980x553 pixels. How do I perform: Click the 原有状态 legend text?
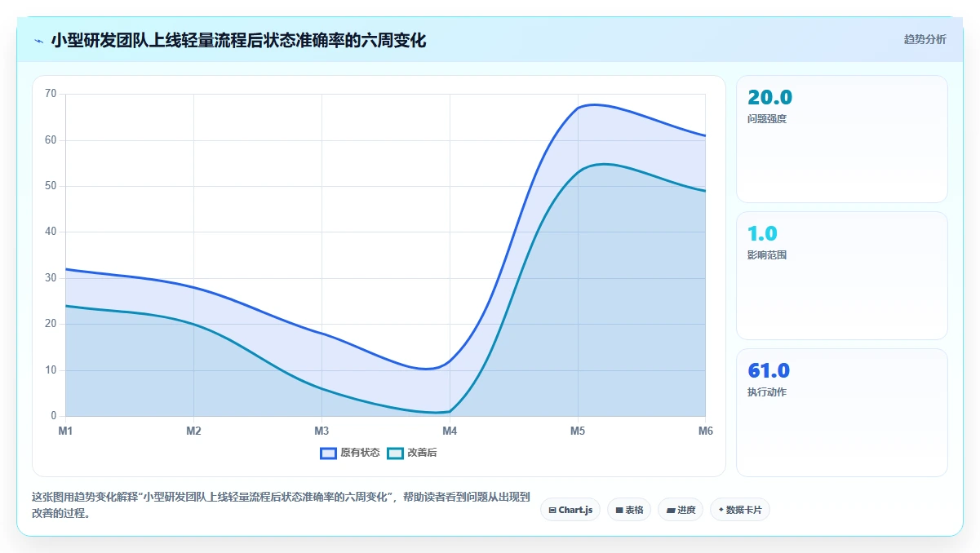(360, 453)
